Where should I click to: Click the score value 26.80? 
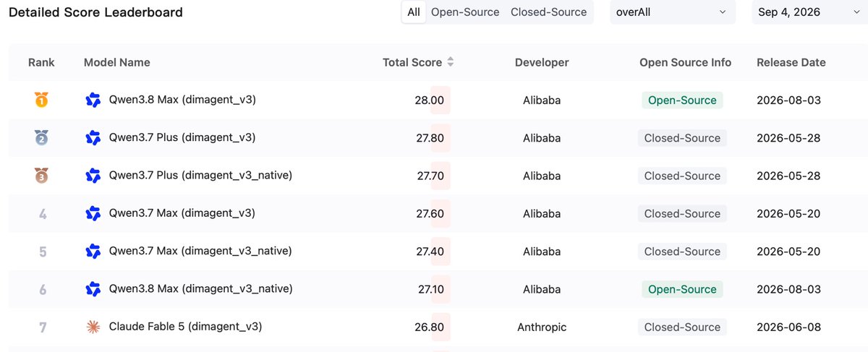[x=430, y=327]
